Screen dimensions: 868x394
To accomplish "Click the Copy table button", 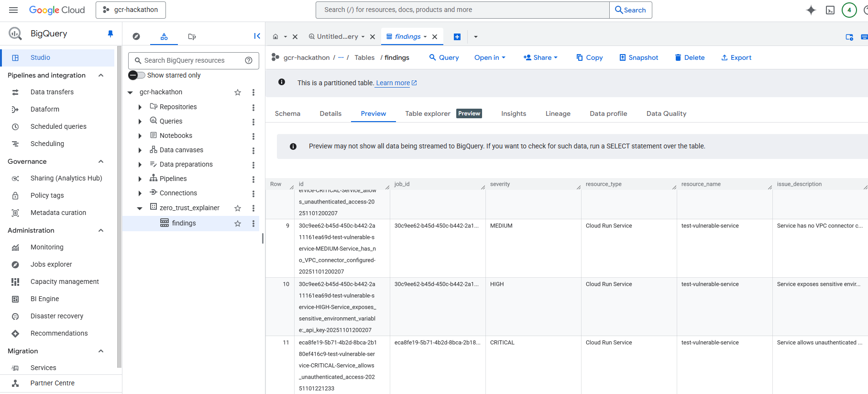I will click(589, 57).
